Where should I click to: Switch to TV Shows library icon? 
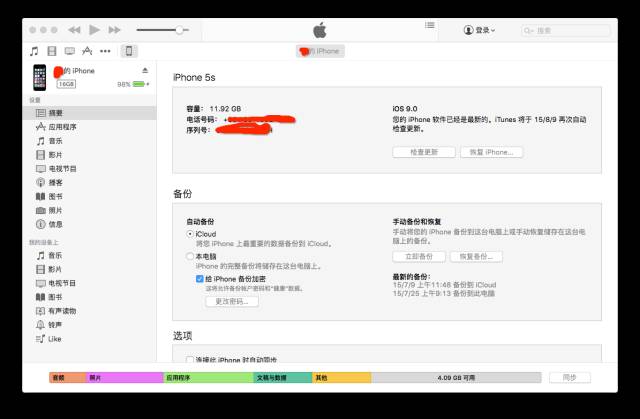[70, 51]
